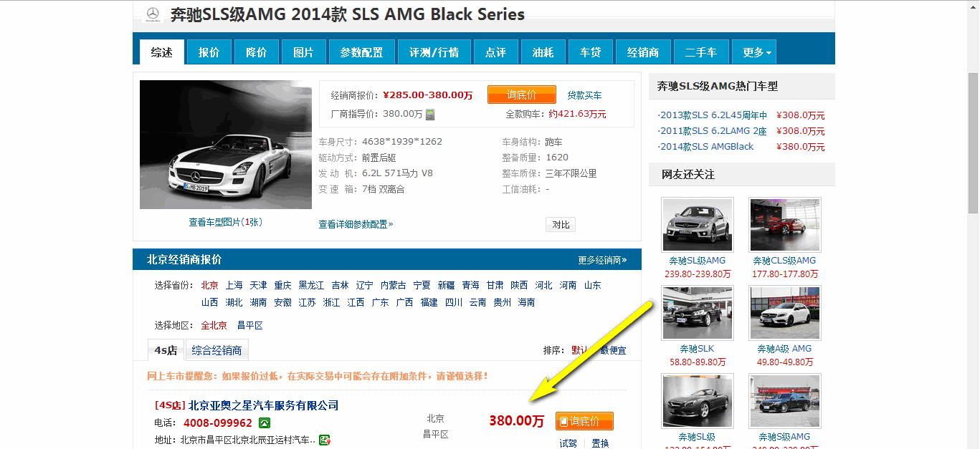The width and height of the screenshot is (980, 449).
Task: Open the calculator icon next to 厂商指导价
Action: pos(430,114)
